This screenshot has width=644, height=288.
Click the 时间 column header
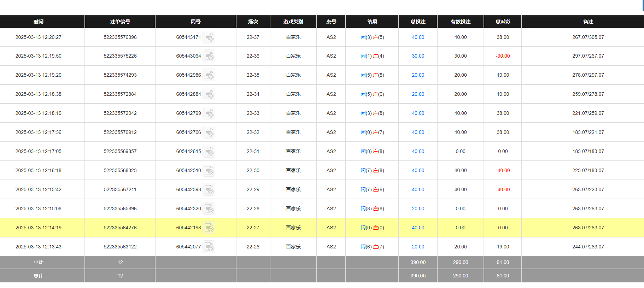(39, 22)
